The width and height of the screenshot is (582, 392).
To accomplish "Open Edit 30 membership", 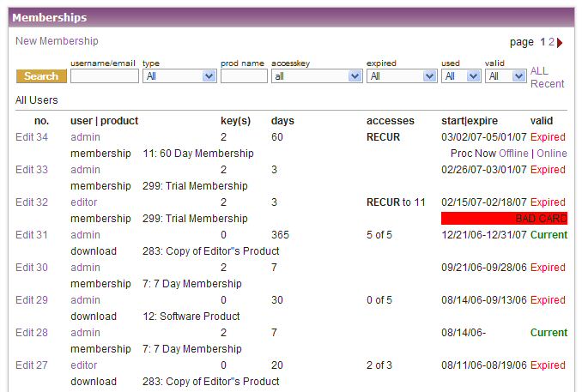I will pyautogui.click(x=32, y=268).
